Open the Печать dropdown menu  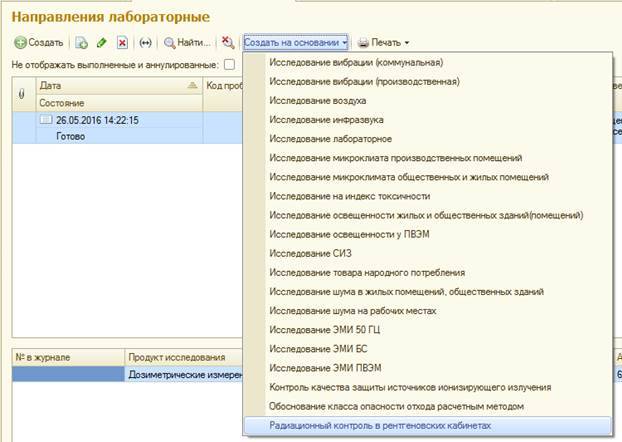384,43
